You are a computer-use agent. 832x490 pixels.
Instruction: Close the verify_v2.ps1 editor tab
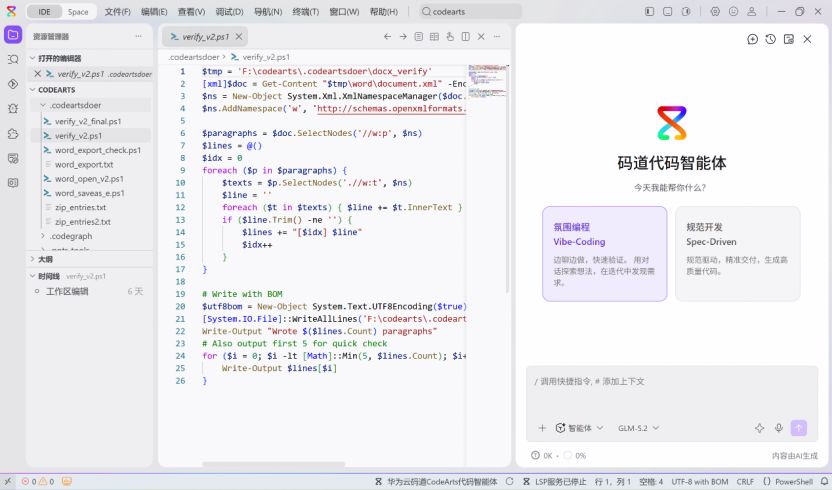(x=239, y=37)
